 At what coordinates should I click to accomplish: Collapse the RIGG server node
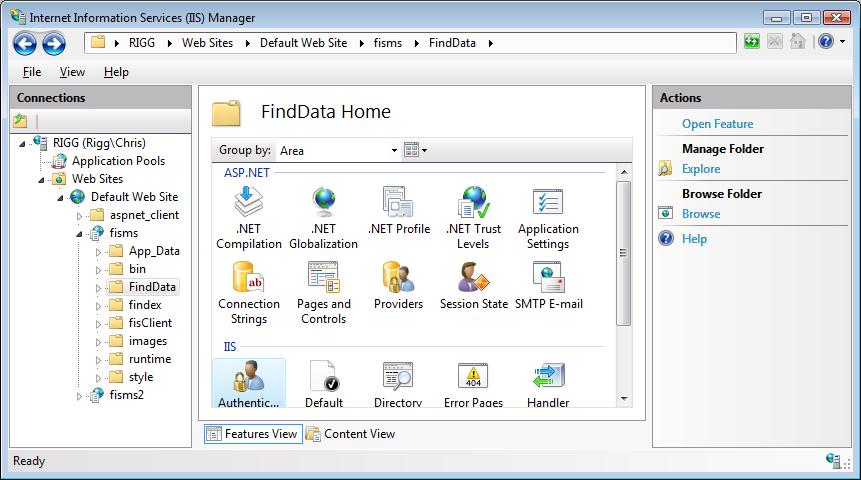(x=23, y=144)
